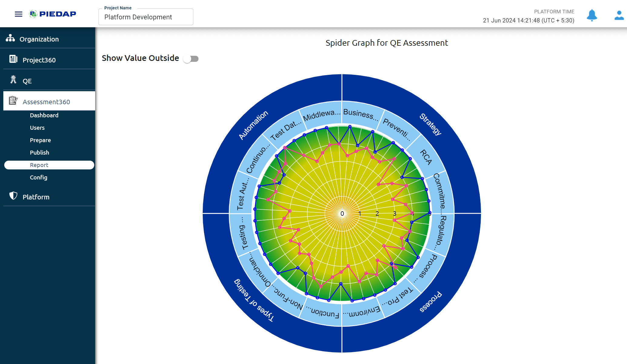Go to the Publish page

click(39, 152)
